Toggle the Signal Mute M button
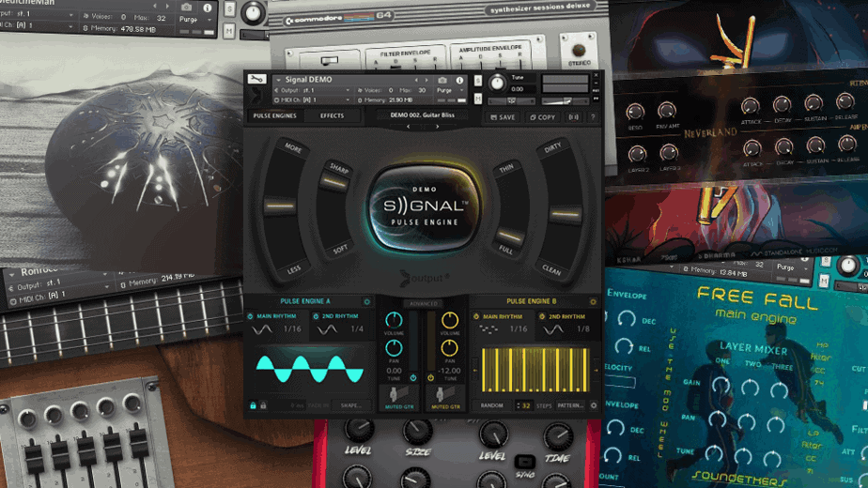This screenshot has height=488, width=868. (478, 99)
